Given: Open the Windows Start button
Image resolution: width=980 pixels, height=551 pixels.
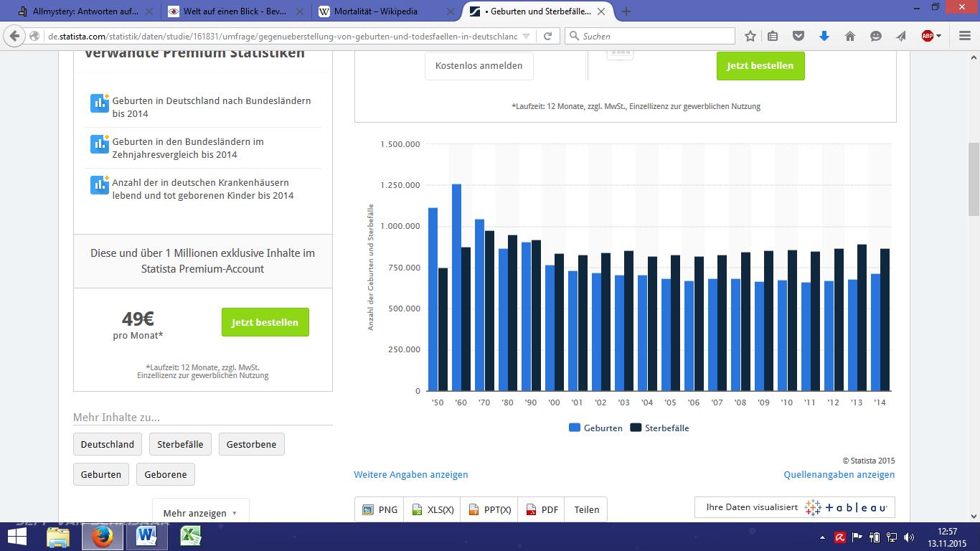Looking at the screenshot, I should [17, 536].
